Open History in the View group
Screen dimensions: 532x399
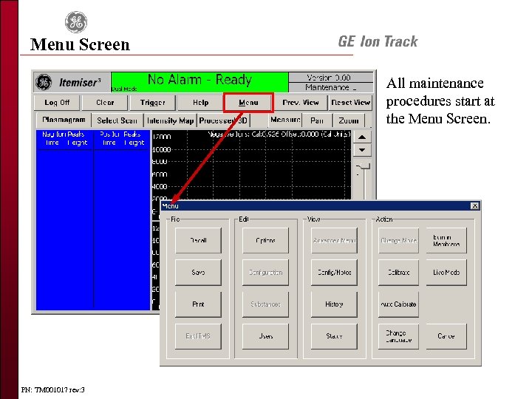[334, 304]
